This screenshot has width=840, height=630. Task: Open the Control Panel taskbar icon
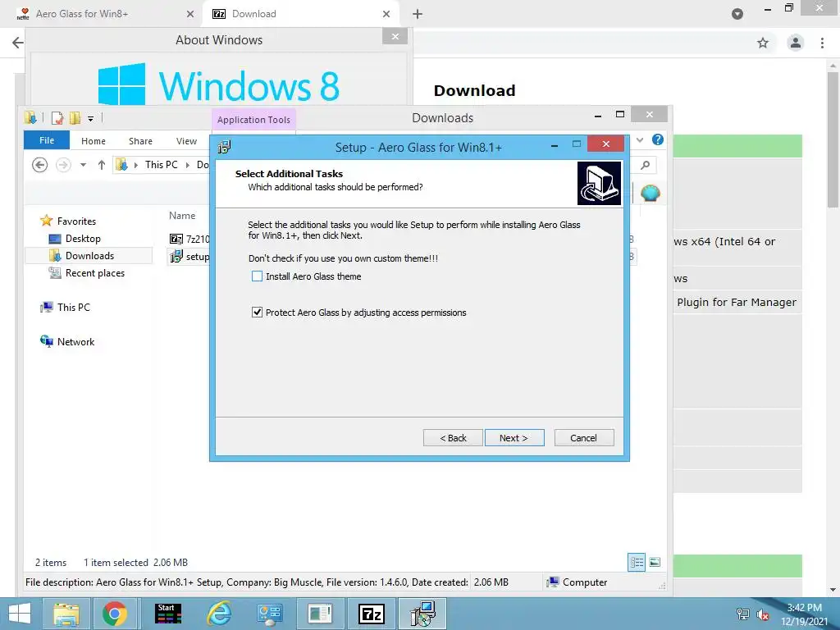point(269,614)
